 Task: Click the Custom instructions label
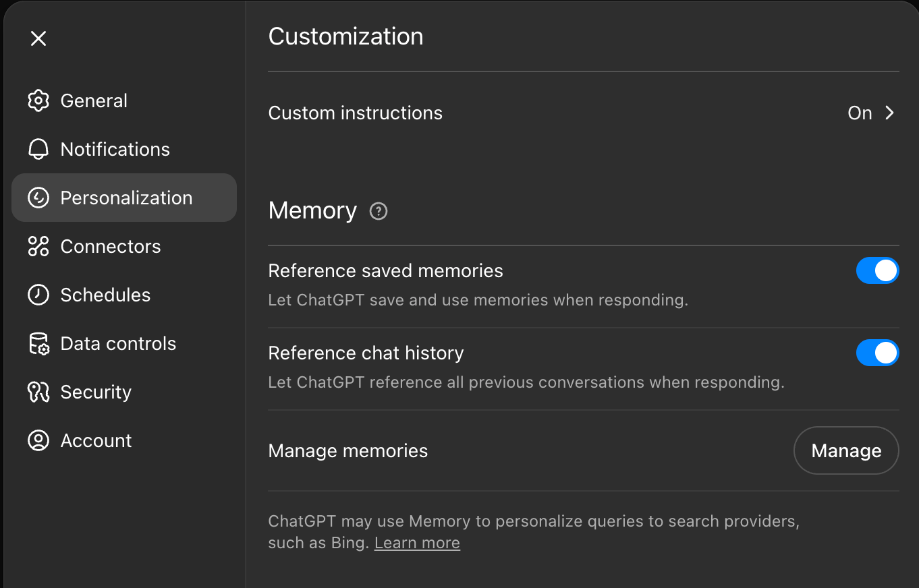(356, 113)
